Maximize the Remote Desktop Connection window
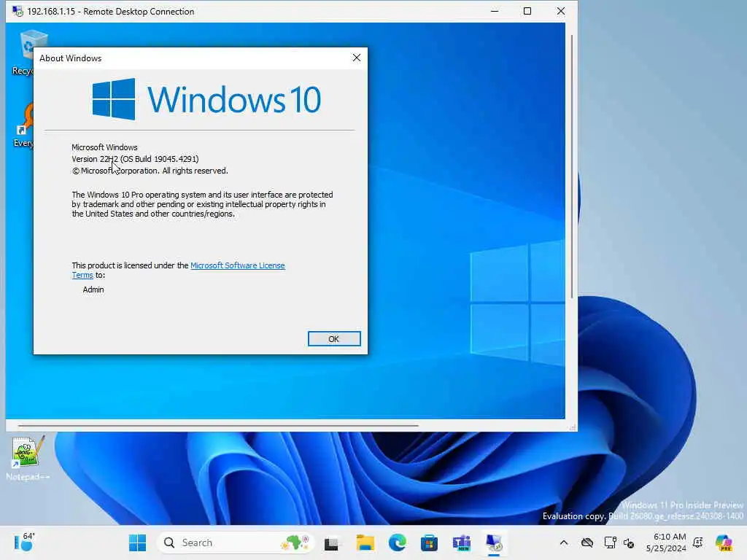The image size is (747, 560). click(x=527, y=11)
